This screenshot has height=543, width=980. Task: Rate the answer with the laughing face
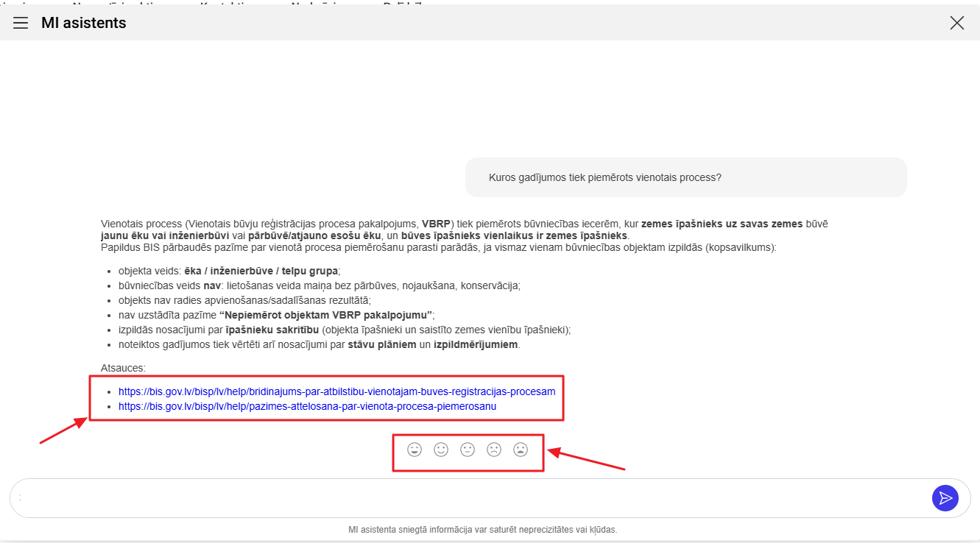point(415,449)
